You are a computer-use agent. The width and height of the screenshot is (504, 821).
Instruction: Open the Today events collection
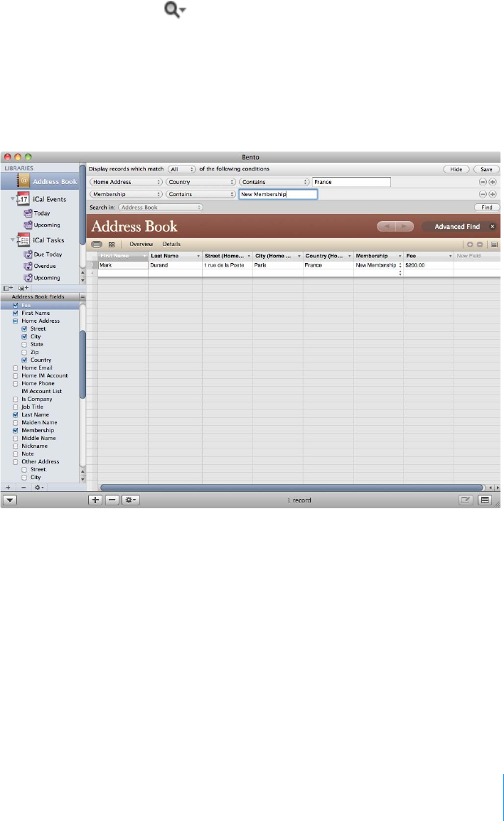point(41,213)
